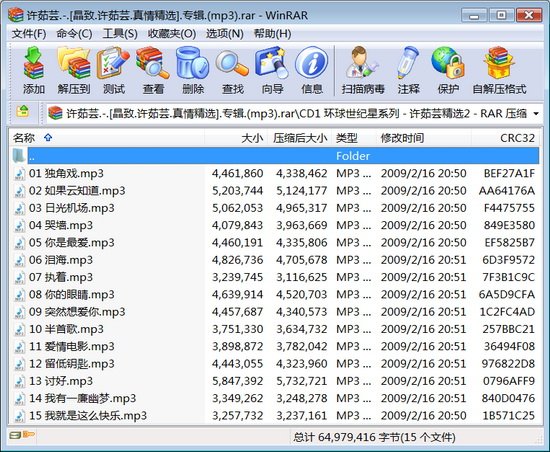Click CRC32 value 6A5D9CFA

[x=507, y=295]
